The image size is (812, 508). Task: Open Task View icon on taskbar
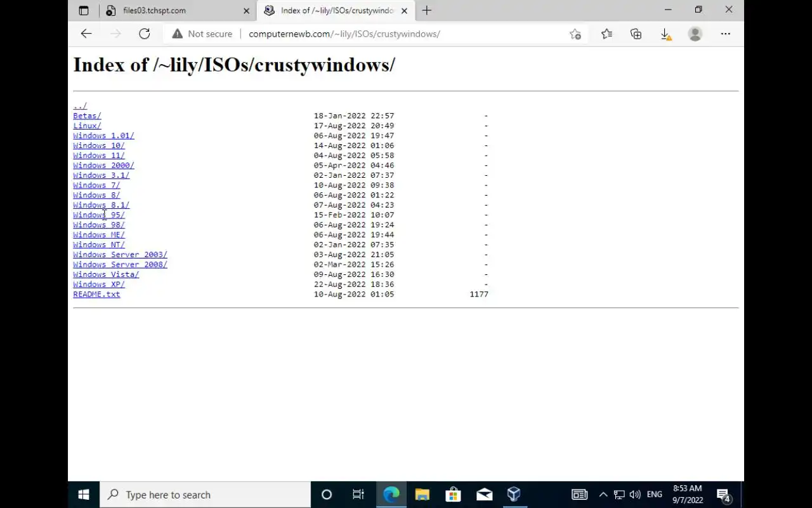(x=358, y=495)
